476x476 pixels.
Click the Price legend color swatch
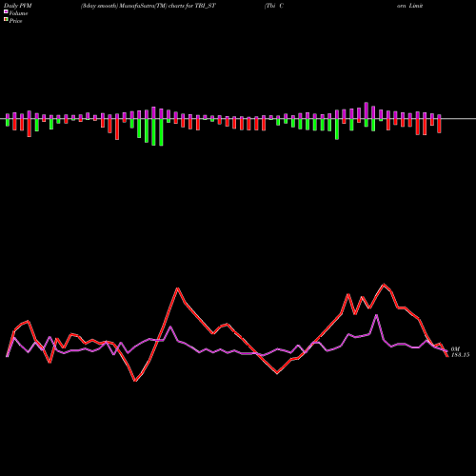pyautogui.click(x=6, y=20)
